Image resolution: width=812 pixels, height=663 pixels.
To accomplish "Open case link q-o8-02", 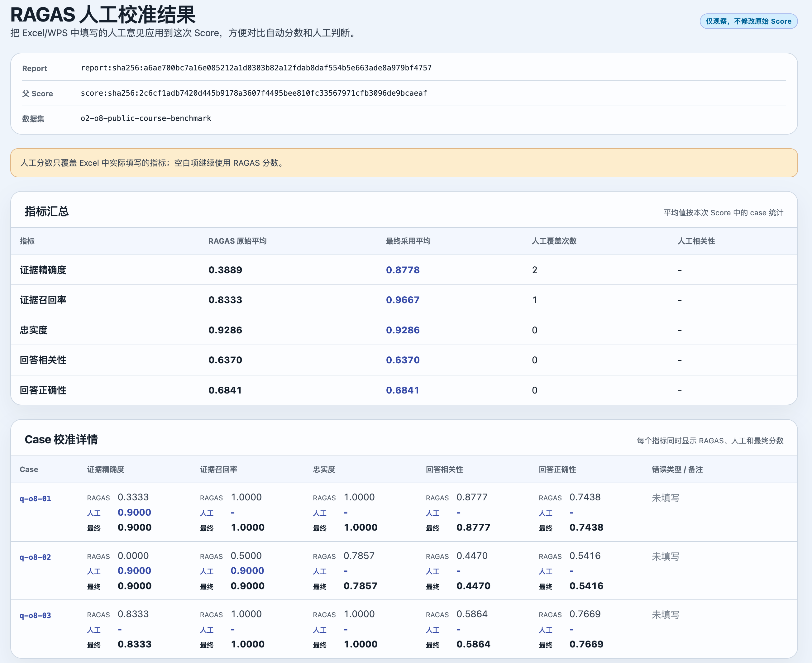I will (x=35, y=557).
